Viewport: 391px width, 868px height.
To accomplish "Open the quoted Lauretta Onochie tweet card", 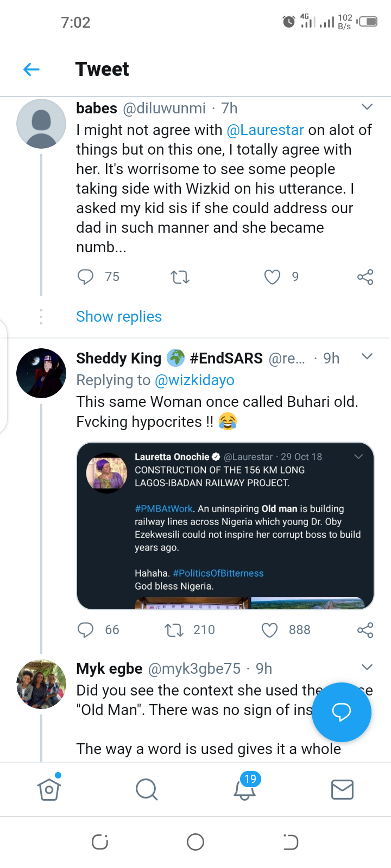I will 225,526.
